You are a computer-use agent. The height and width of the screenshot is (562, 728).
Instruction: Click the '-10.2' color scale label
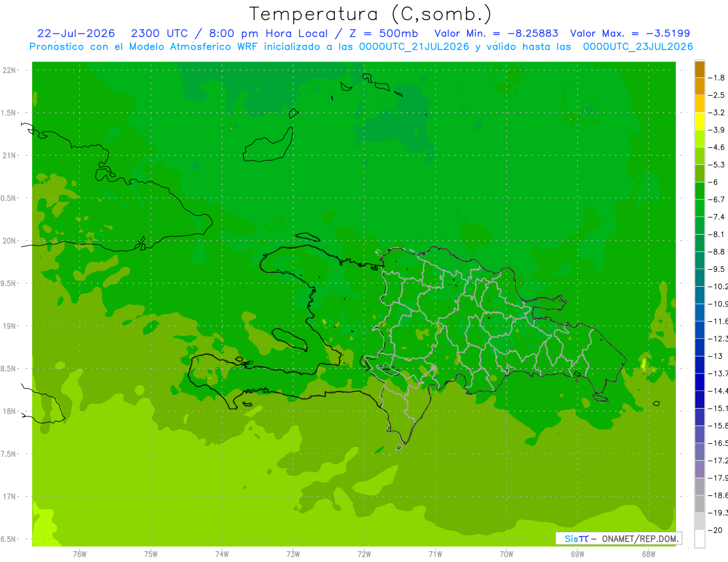[x=719, y=286]
